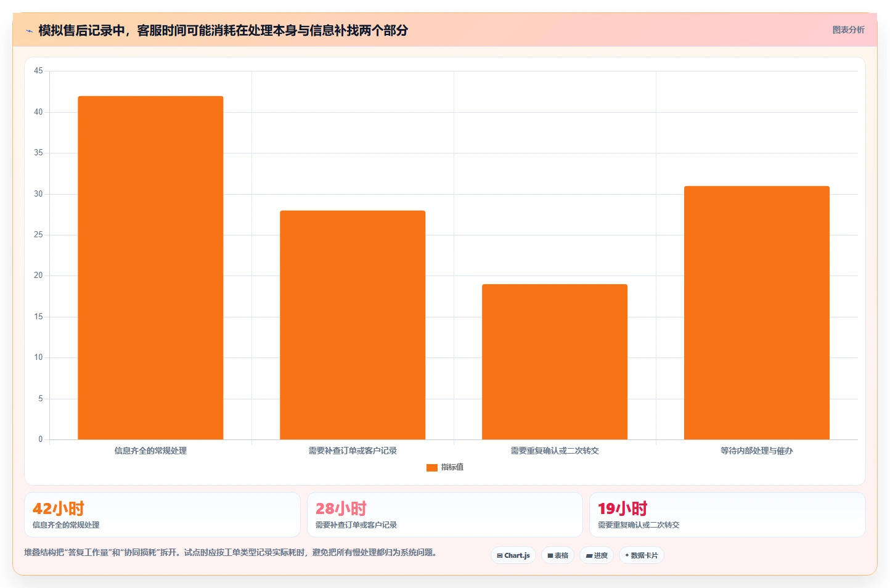Click the y-axis tick label 15

coord(38,316)
